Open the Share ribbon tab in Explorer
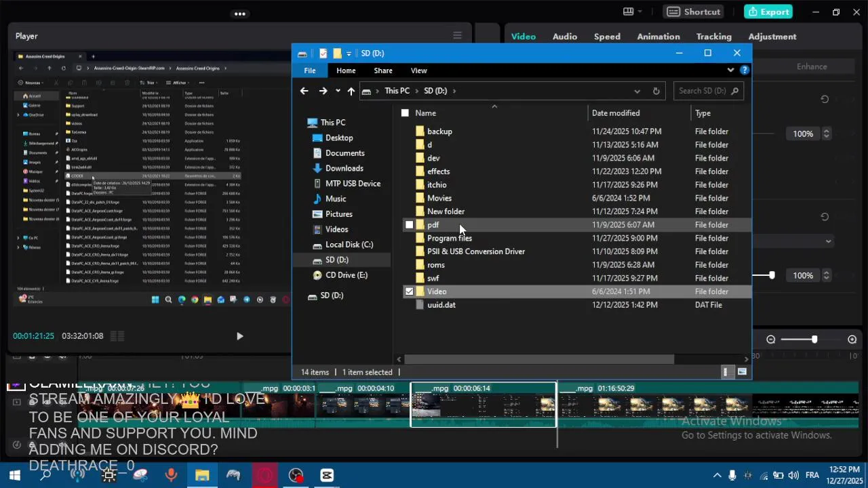This screenshot has height=488, width=868. 383,70
